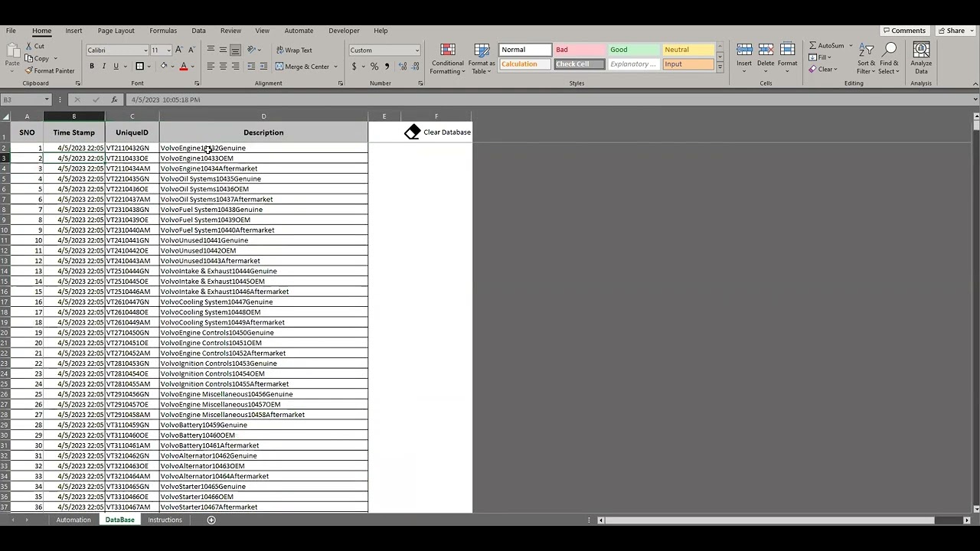Click the Cut scissors icon

(x=28, y=46)
